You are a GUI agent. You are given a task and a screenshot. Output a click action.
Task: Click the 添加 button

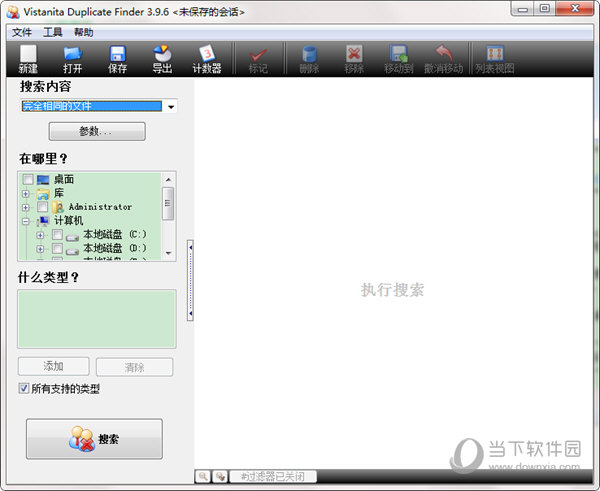click(x=54, y=367)
